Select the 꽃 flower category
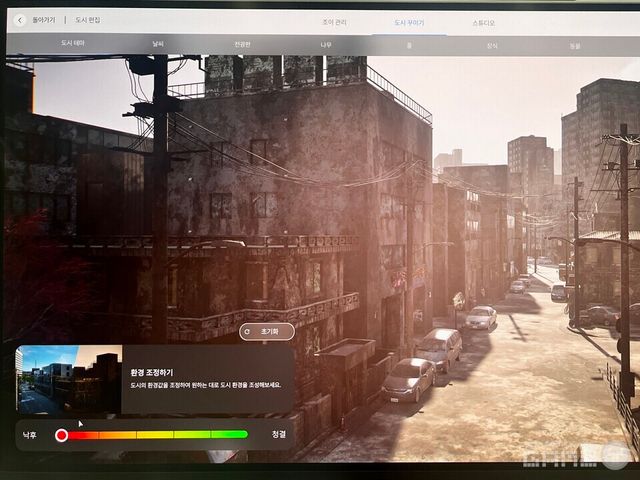Image resolution: width=640 pixels, height=480 pixels. click(409, 44)
